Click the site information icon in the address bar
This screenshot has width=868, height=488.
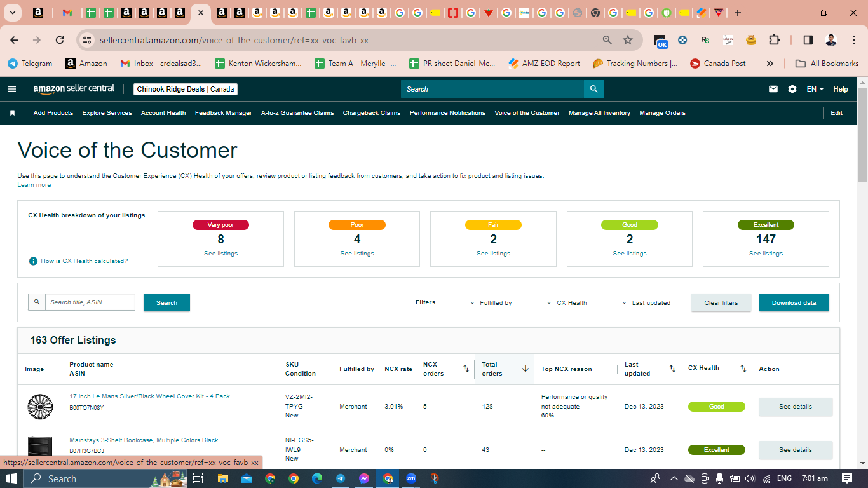[88, 40]
